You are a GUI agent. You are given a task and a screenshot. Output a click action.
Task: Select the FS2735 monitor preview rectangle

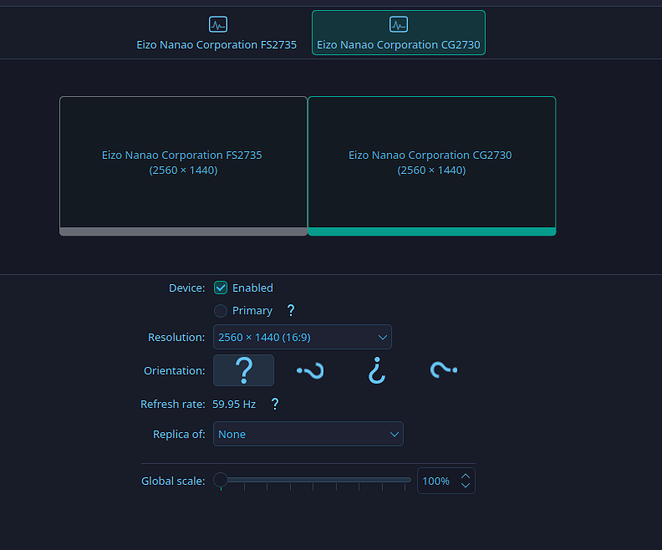183,163
